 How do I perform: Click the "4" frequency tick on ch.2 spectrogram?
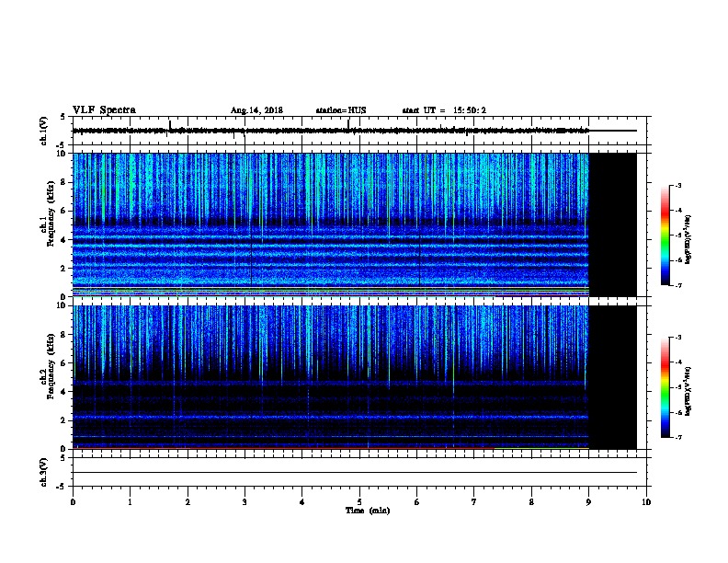(x=63, y=392)
